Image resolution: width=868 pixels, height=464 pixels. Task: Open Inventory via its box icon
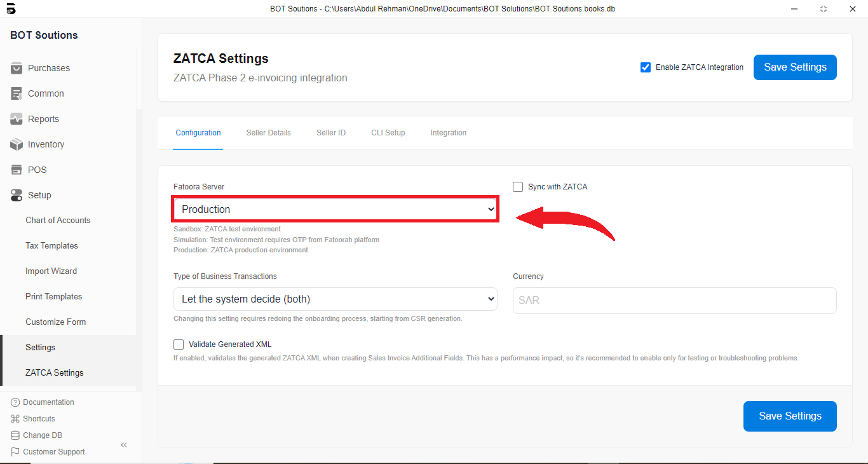[17, 144]
